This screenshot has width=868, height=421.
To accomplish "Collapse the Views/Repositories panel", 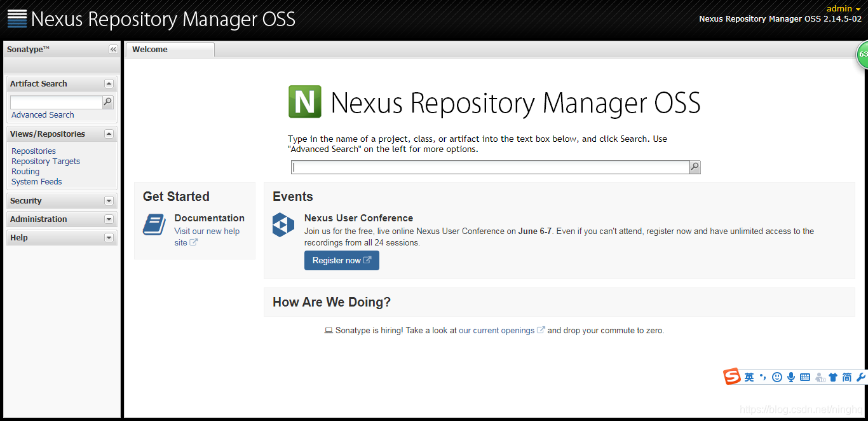I will (109, 134).
